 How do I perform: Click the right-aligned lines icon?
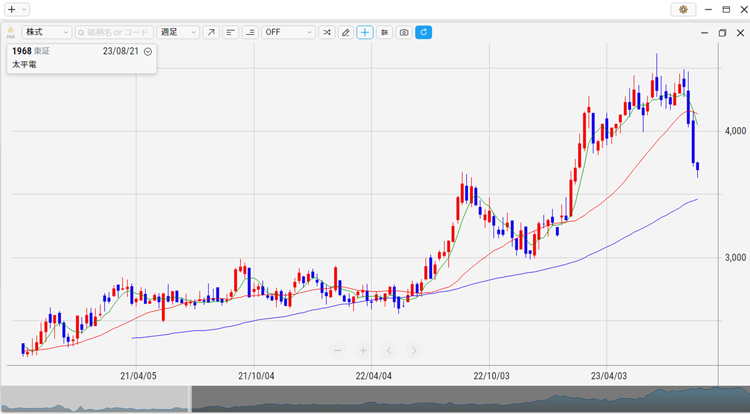250,32
